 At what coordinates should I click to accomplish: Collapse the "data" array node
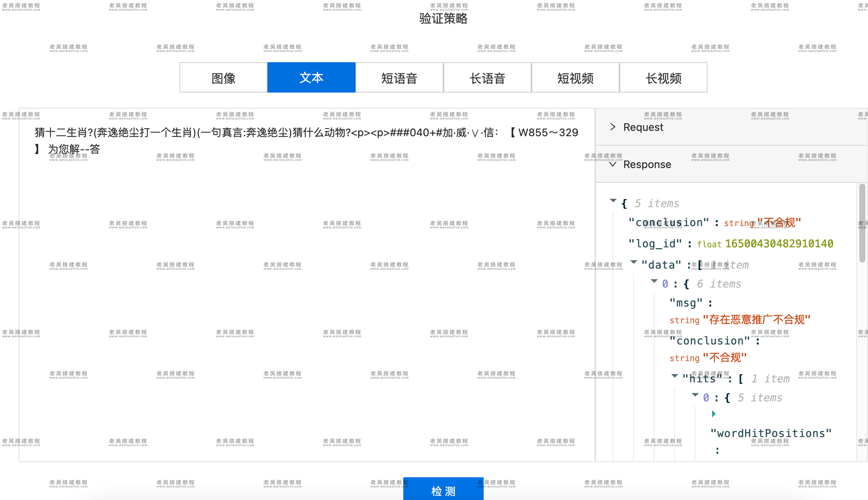click(634, 262)
